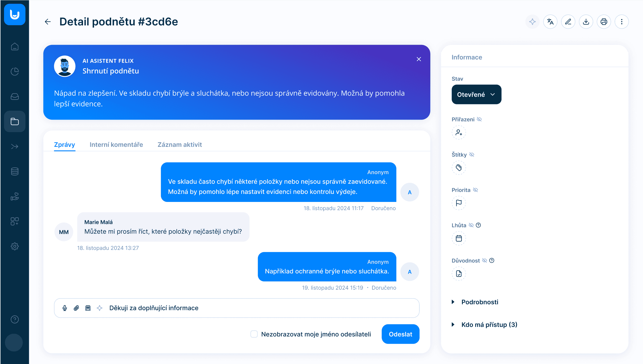Open the Záznam aktivit tab
This screenshot has height=364, width=643.
pos(180,145)
